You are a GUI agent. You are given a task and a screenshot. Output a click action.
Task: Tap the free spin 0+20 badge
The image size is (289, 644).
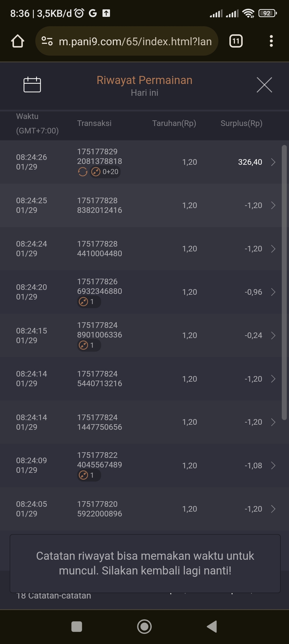pyautogui.click(x=105, y=172)
